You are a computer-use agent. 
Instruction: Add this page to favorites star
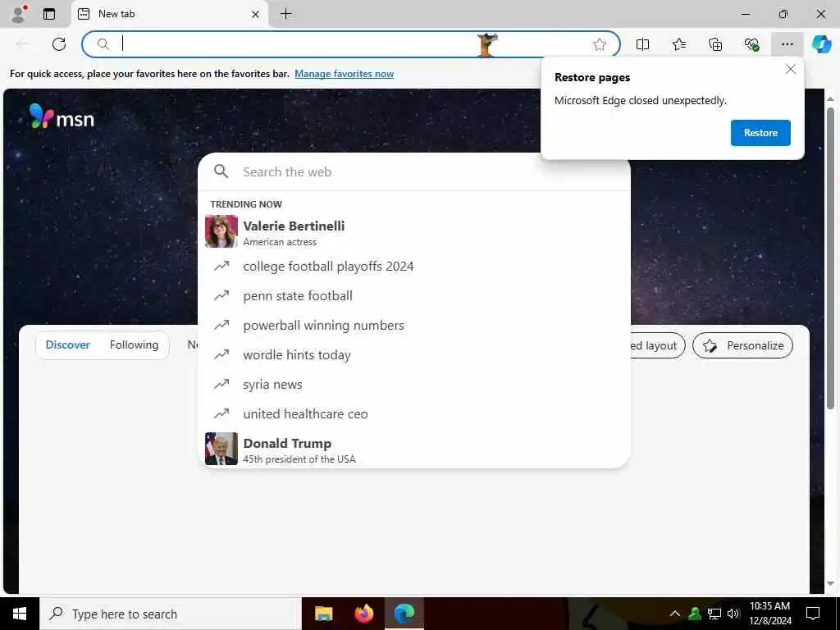tap(600, 44)
